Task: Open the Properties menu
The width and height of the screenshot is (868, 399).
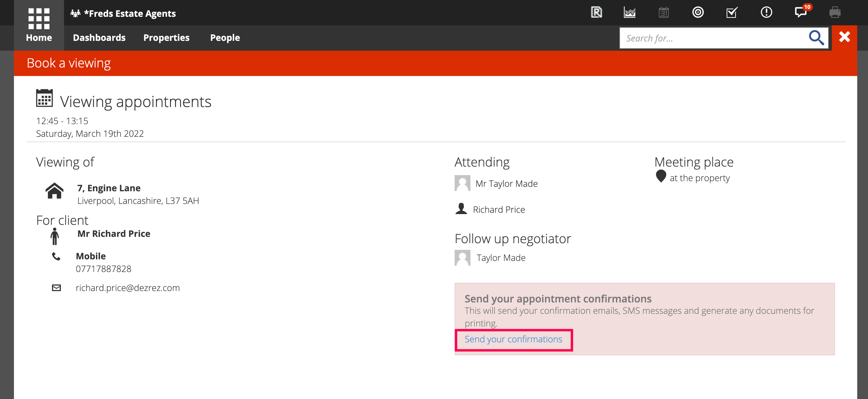Action: tap(166, 38)
